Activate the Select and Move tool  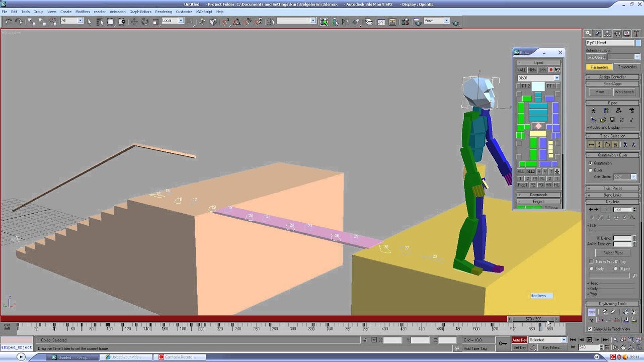point(134,21)
